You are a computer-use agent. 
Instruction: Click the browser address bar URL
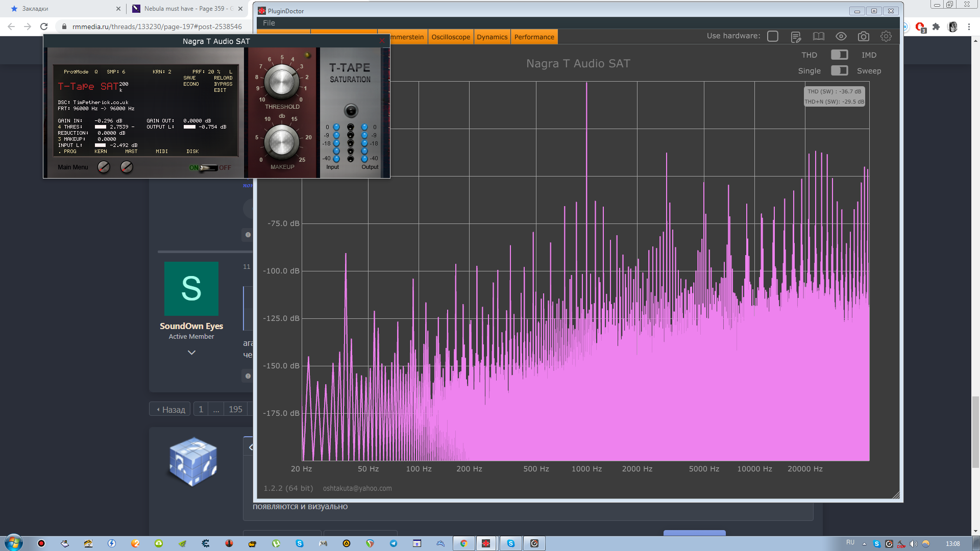(157, 27)
